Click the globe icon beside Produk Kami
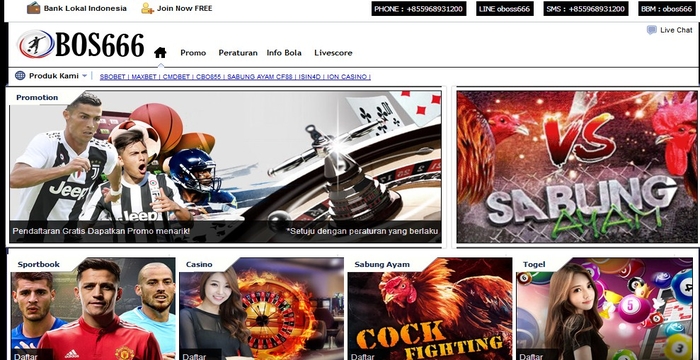The height and width of the screenshot is (360, 700). click(20, 75)
